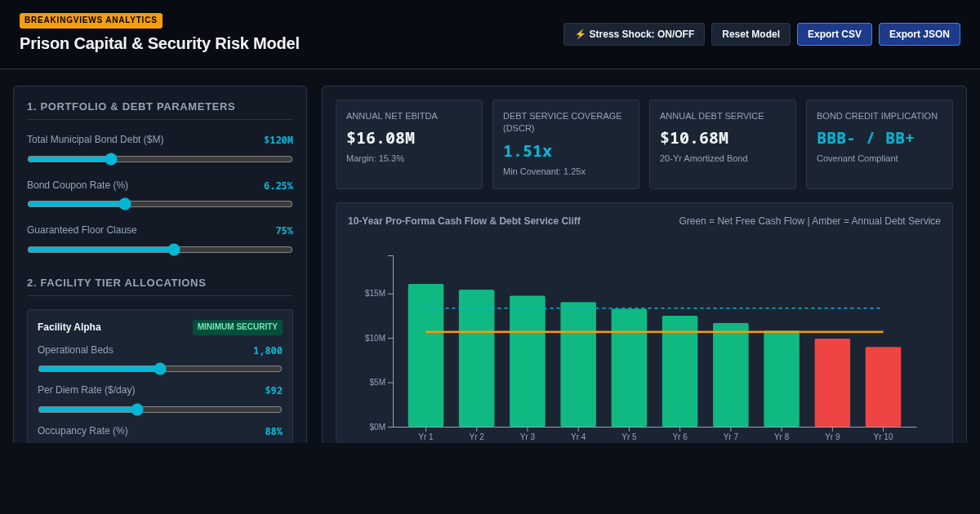Click the Yr 1 green bar in the chart

coord(425,356)
